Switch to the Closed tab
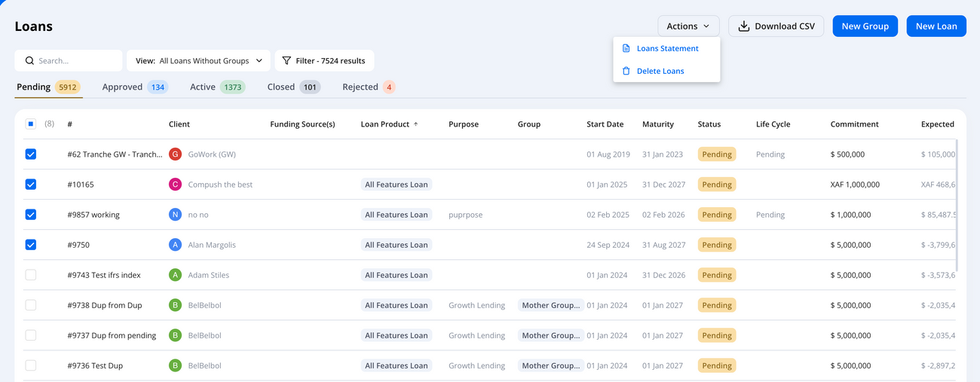Image resolution: width=980 pixels, height=382 pixels. [293, 87]
